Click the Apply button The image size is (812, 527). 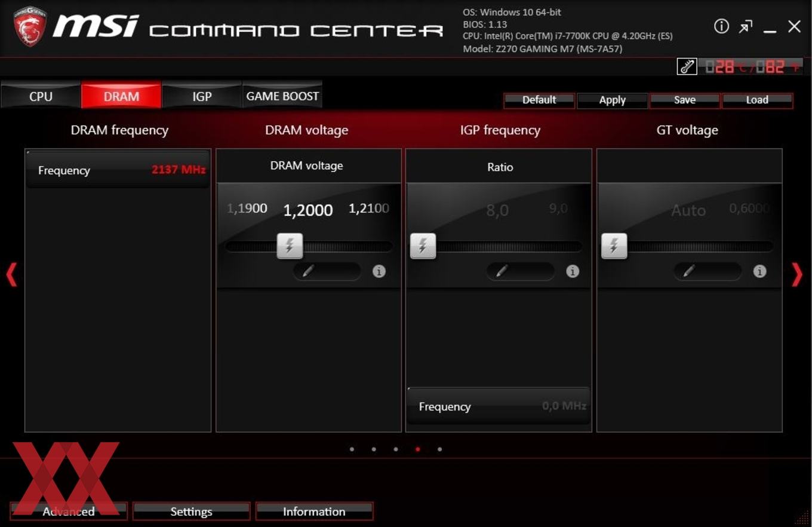tap(612, 100)
